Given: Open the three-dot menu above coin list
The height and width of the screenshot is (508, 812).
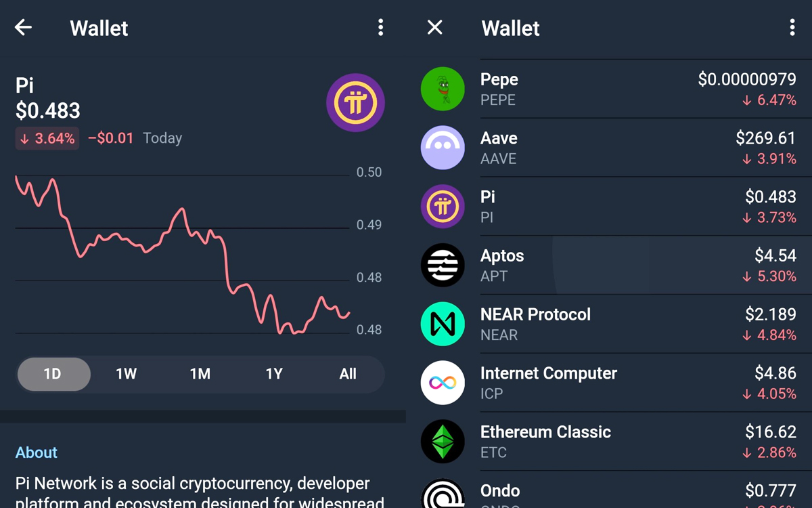Looking at the screenshot, I should [792, 28].
